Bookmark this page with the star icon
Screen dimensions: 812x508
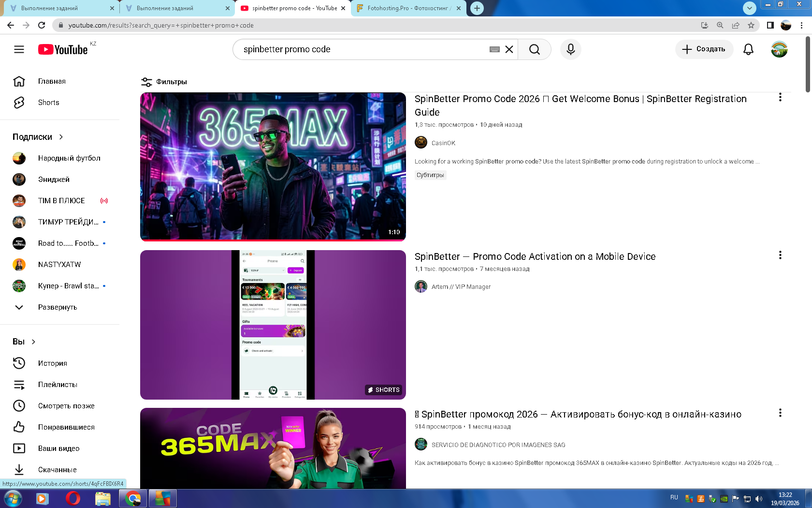pos(751,25)
